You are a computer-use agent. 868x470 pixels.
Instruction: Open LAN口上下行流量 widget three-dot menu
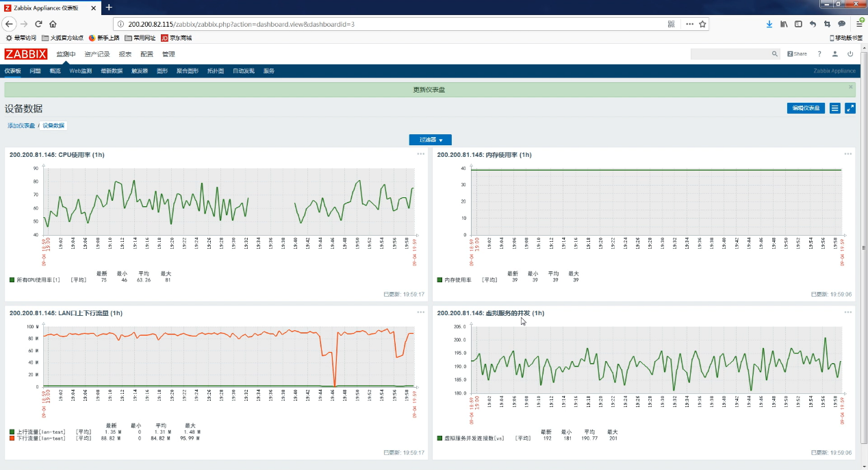coord(421,312)
